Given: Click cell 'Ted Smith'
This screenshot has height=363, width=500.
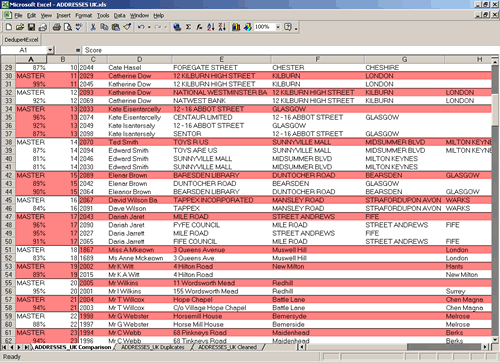Looking at the screenshot, I should (139, 142).
